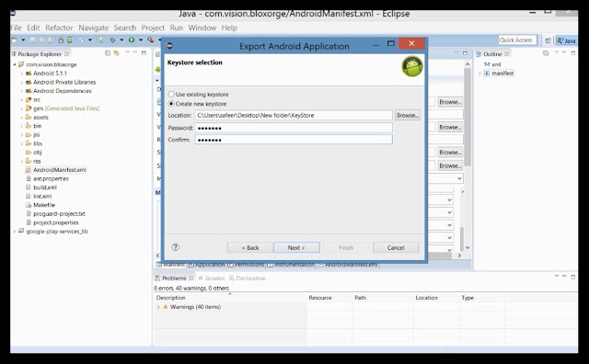Image resolution: width=589 pixels, height=364 pixels.
Task: Click the help question mark icon in dialog
Action: point(176,247)
